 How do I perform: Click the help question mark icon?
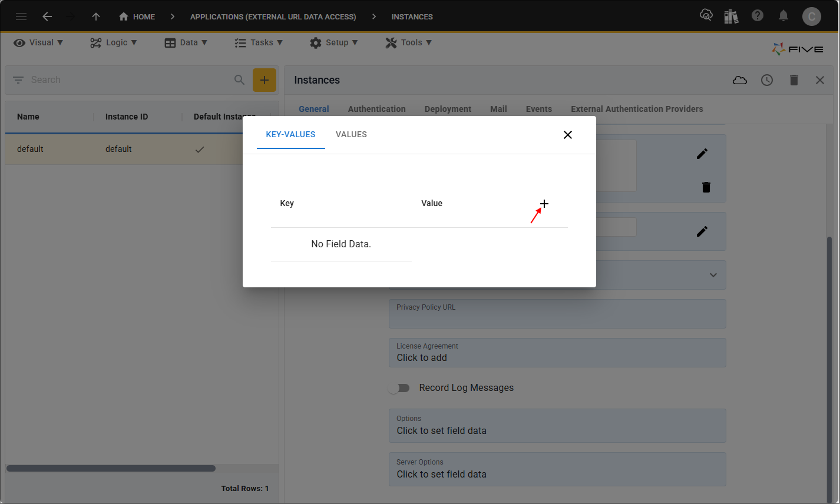click(758, 15)
